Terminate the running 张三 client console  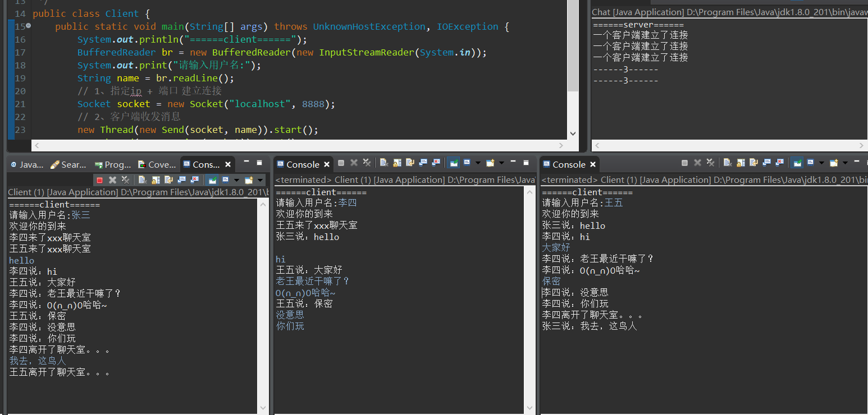tap(99, 180)
